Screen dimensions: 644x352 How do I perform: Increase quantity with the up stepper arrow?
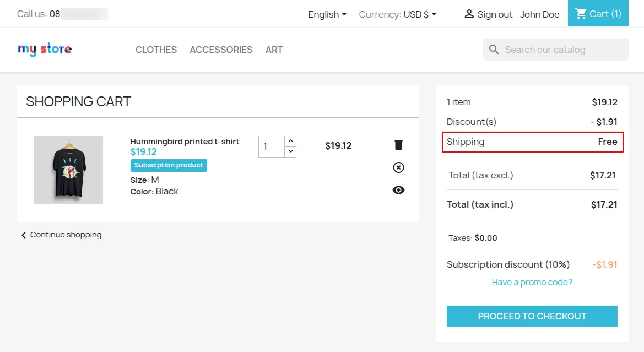[x=290, y=140]
